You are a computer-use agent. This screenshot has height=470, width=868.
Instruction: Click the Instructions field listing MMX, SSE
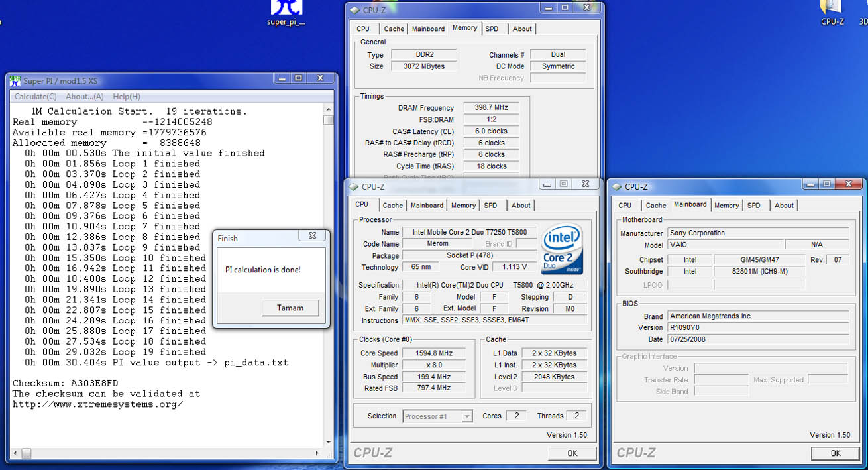(494, 320)
